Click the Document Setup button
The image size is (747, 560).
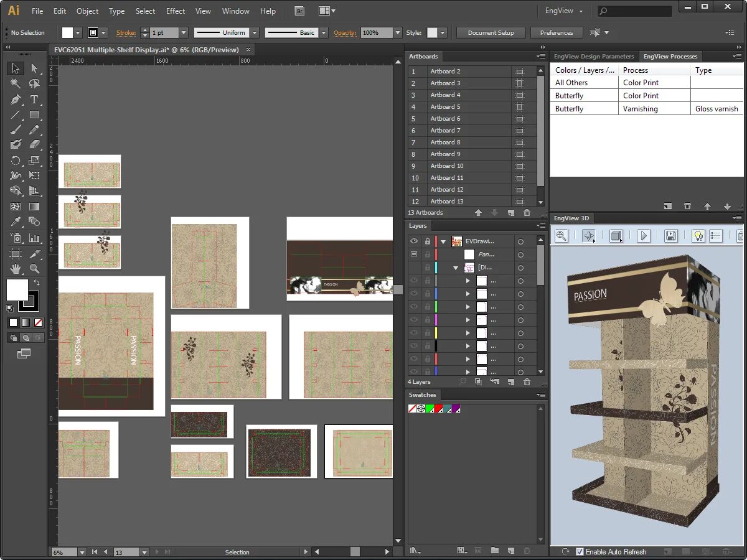[491, 32]
